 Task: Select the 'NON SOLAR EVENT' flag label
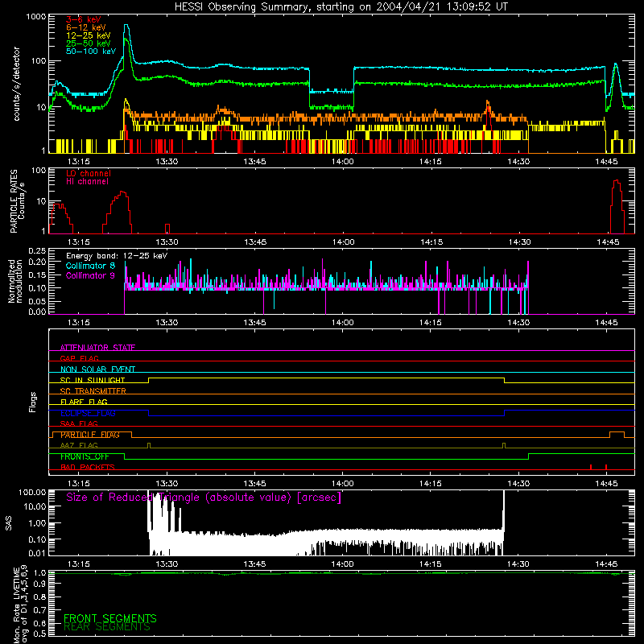(97, 369)
